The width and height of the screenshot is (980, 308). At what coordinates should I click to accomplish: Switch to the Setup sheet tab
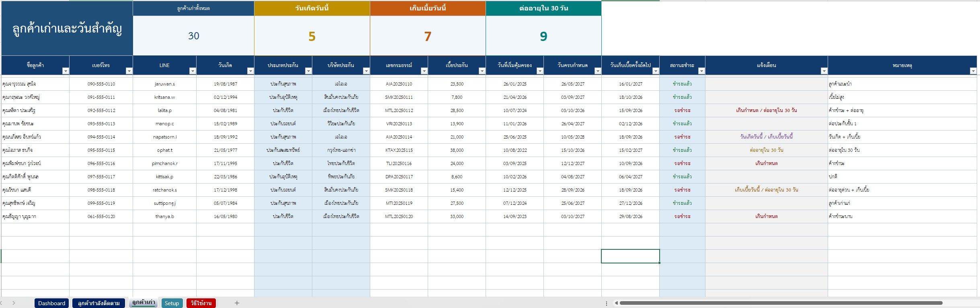tap(172, 303)
